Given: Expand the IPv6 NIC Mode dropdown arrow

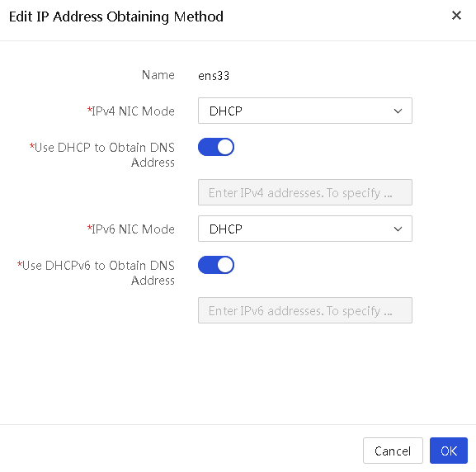Looking at the screenshot, I should [x=398, y=229].
